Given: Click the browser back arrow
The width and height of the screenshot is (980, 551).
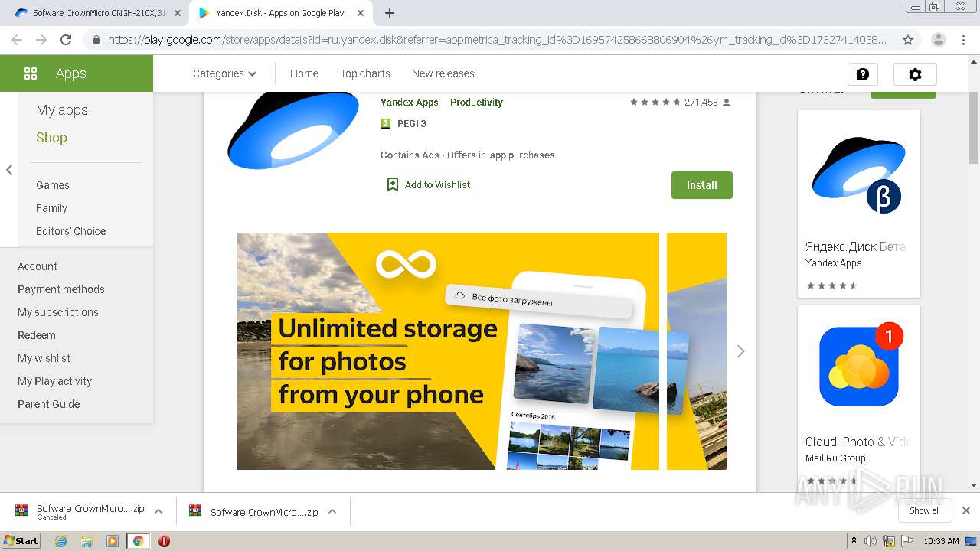Looking at the screenshot, I should point(17,40).
